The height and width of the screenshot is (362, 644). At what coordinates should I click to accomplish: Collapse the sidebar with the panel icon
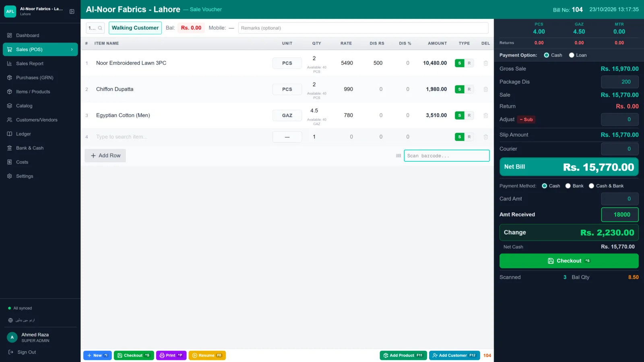(x=72, y=12)
